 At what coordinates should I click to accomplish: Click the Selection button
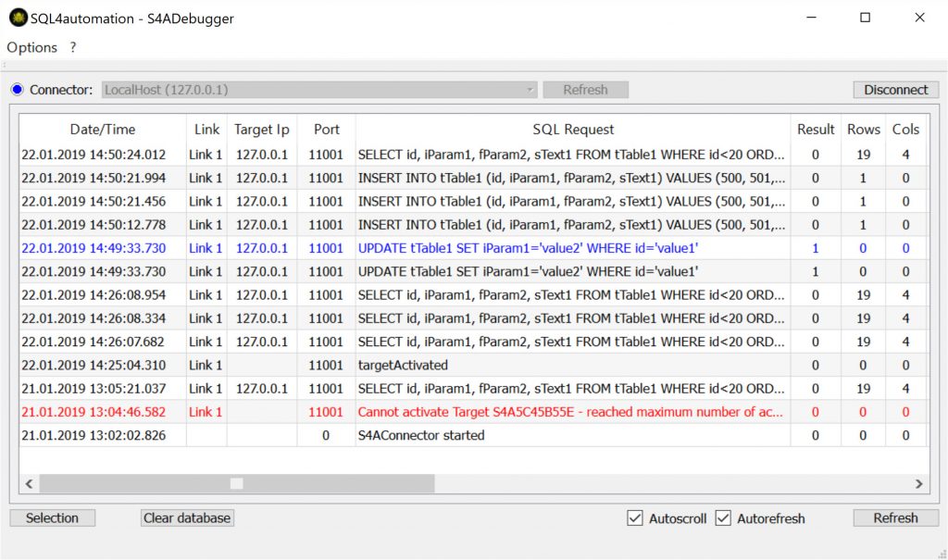(x=52, y=517)
